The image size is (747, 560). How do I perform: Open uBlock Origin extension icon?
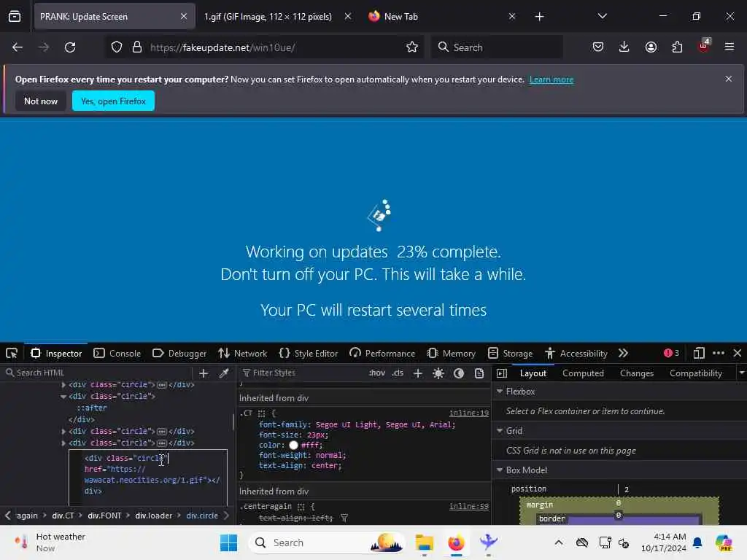coord(704,46)
